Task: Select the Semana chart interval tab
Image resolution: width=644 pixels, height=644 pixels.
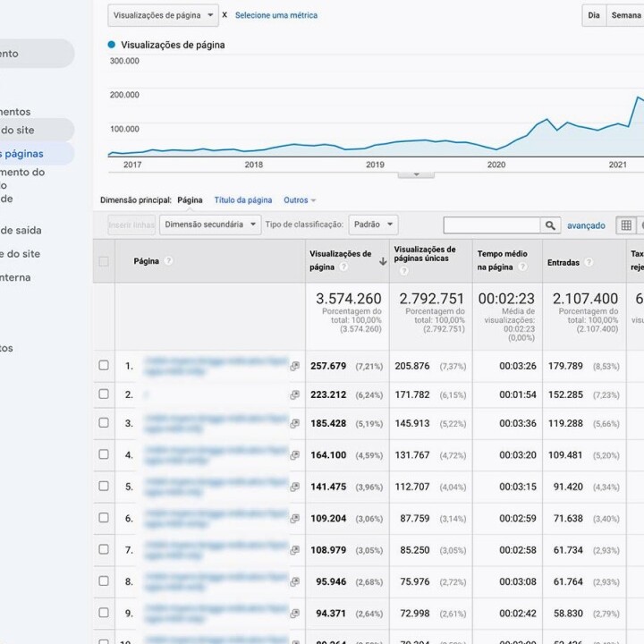Action: pos(626,15)
